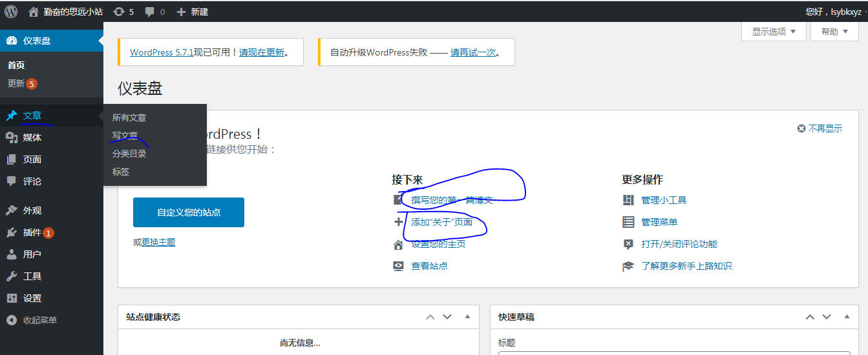Click the 媒体 media icon
Image resolution: width=868 pixels, height=355 pixels.
click(x=12, y=137)
